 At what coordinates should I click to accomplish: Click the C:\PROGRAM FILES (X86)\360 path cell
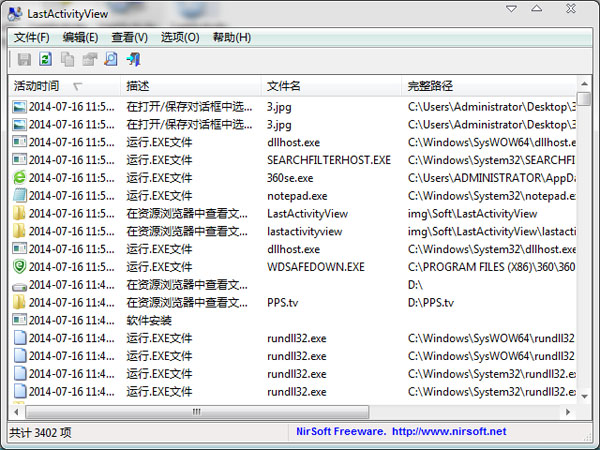point(492,267)
